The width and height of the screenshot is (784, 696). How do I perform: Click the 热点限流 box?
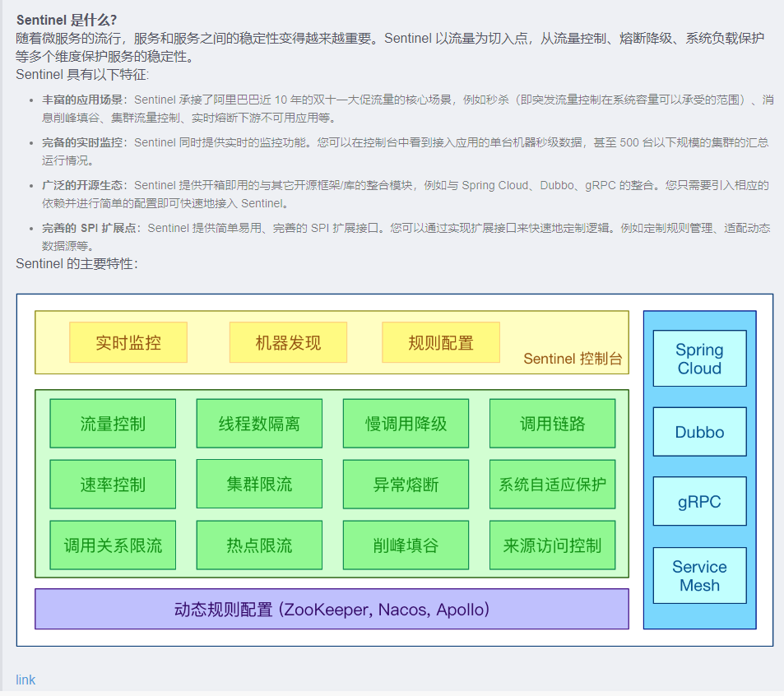click(x=259, y=545)
